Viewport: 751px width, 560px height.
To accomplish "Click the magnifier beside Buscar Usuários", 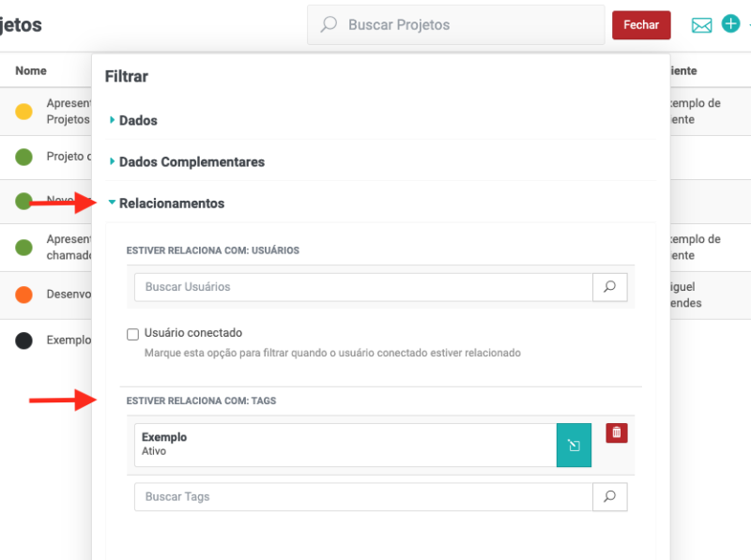I will click(x=609, y=287).
